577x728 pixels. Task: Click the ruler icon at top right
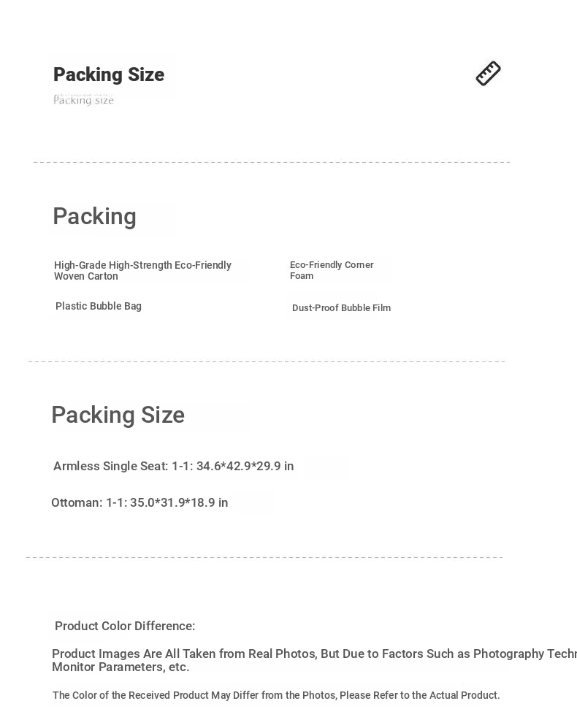click(x=489, y=73)
